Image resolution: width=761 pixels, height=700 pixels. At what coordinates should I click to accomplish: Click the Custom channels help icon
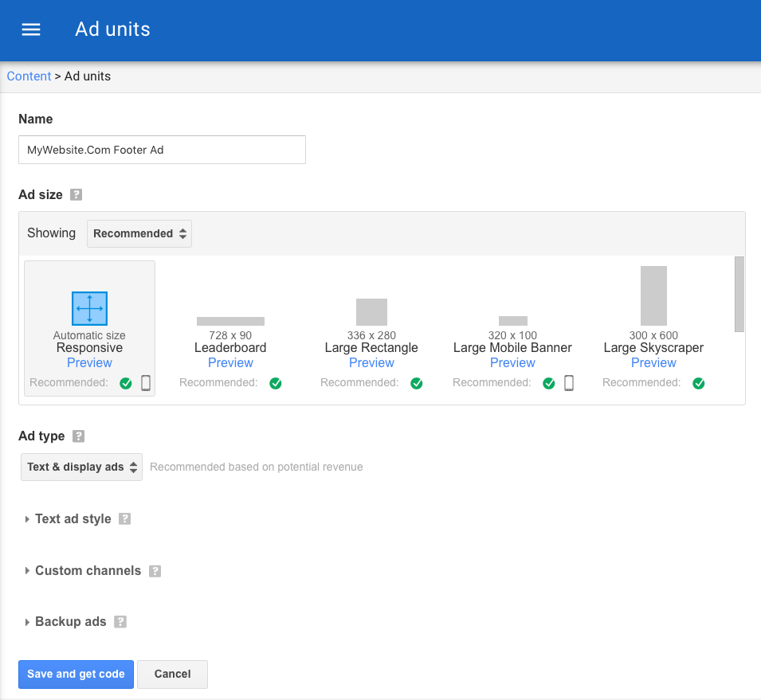(x=155, y=570)
